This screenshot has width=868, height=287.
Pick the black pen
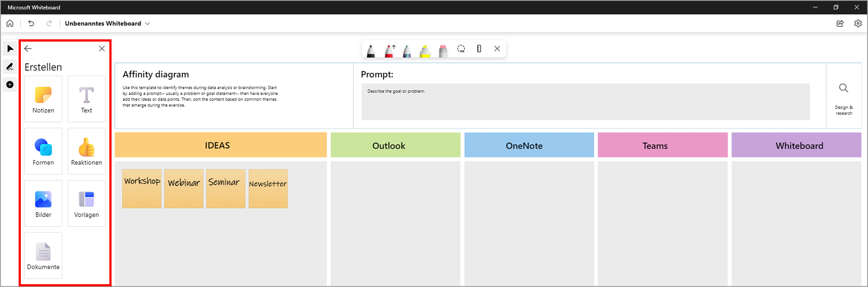coord(371,50)
